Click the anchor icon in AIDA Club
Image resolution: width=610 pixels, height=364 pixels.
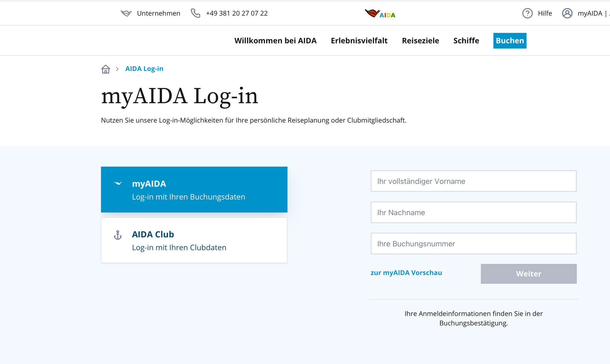pos(118,235)
